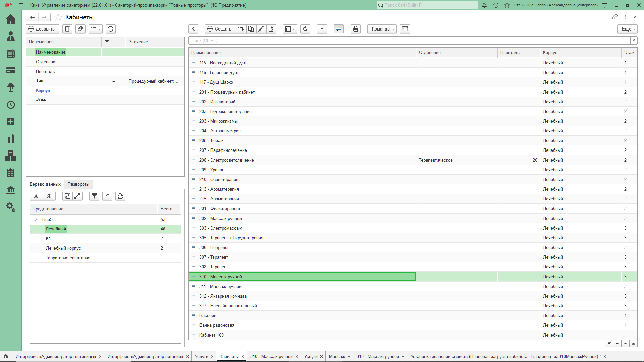Open the Еще dropdown menu
This screenshot has width=644, height=362.
coord(627,29)
